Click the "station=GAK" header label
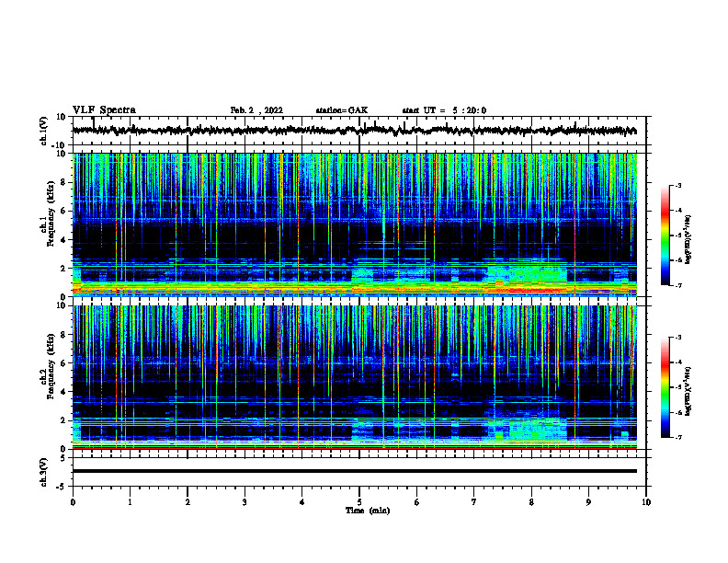 342,110
